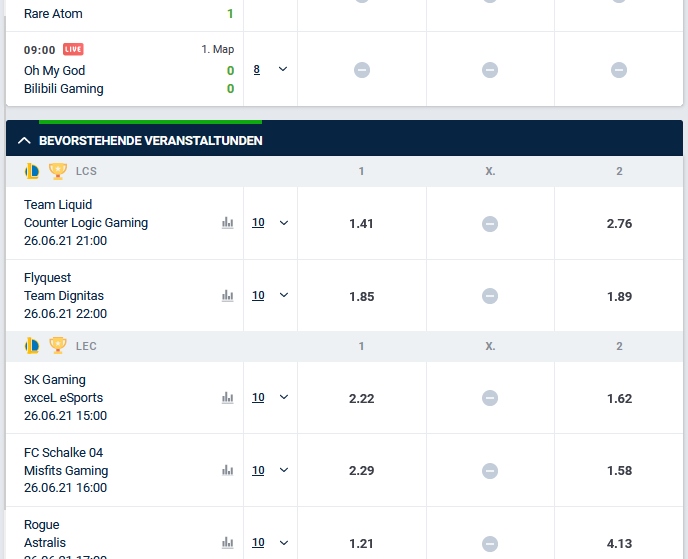
Task: Bet on Flyquest at 1.85
Action: (362, 297)
